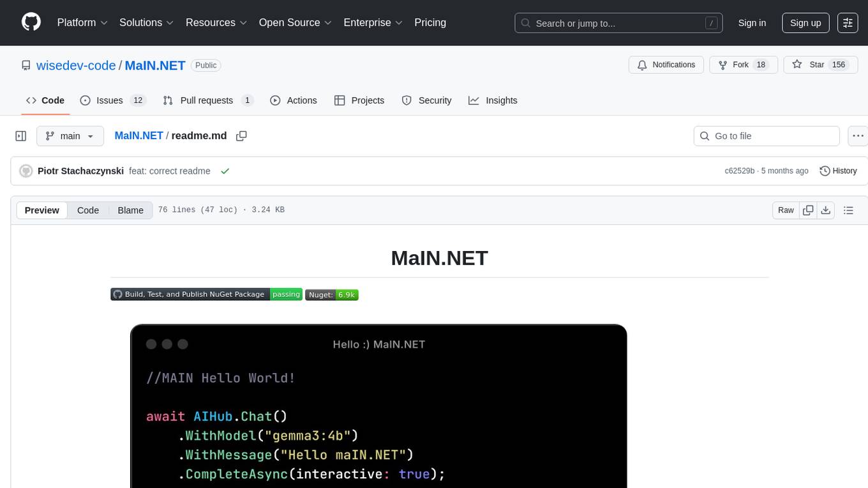Image resolution: width=868 pixels, height=488 pixels.
Task: Open the Platform dropdown menu
Action: pyautogui.click(x=82, y=22)
